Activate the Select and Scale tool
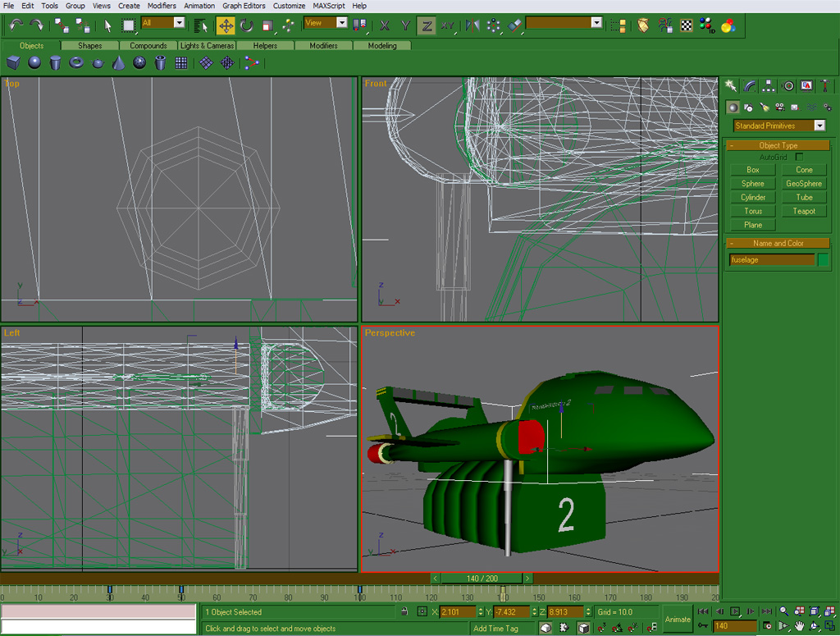Screen dimensions: 840x636 click(x=267, y=25)
